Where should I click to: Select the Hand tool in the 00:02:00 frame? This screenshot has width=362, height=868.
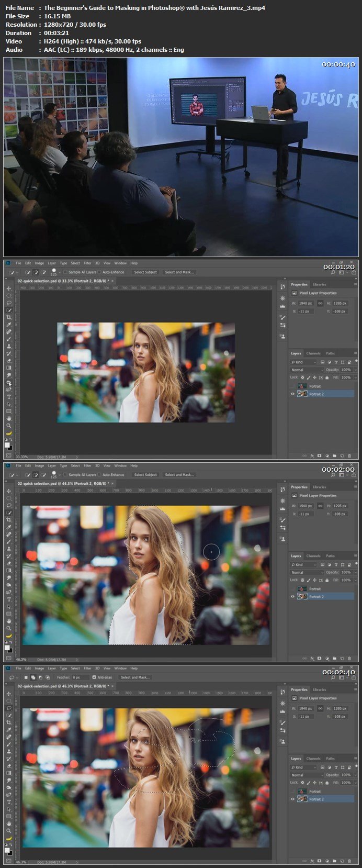point(8,621)
